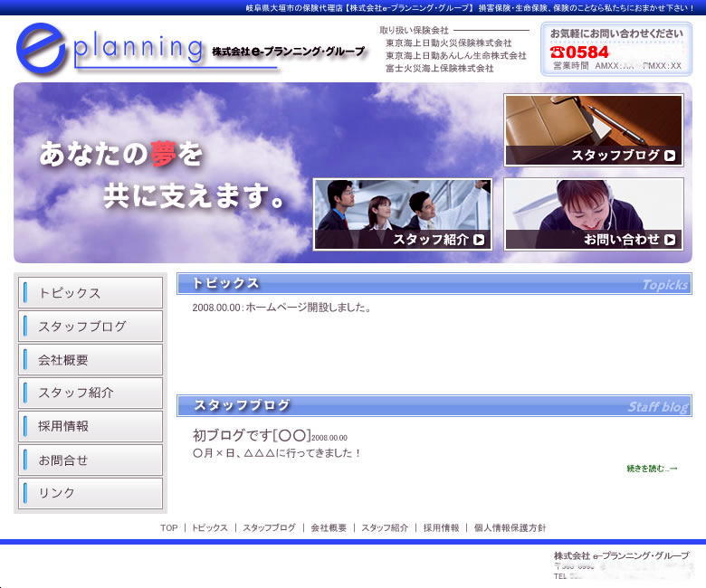The width and height of the screenshot is (706, 588).
Task: Click 会社概要 in the footer navigation
Action: point(329,527)
